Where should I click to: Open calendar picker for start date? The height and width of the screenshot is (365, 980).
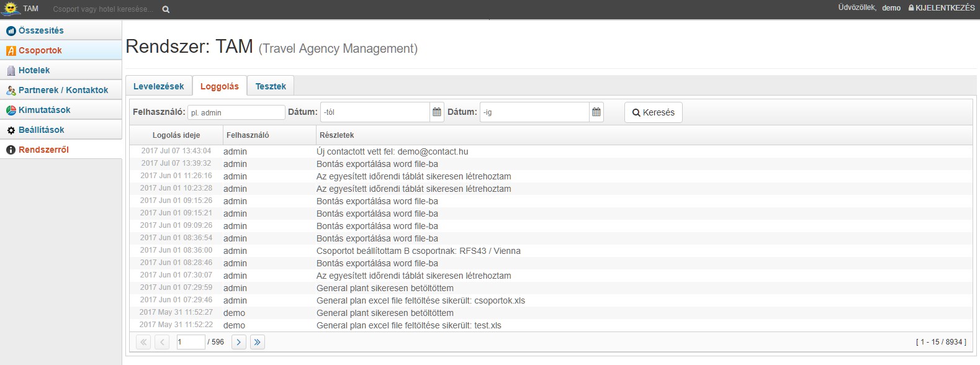coord(437,112)
